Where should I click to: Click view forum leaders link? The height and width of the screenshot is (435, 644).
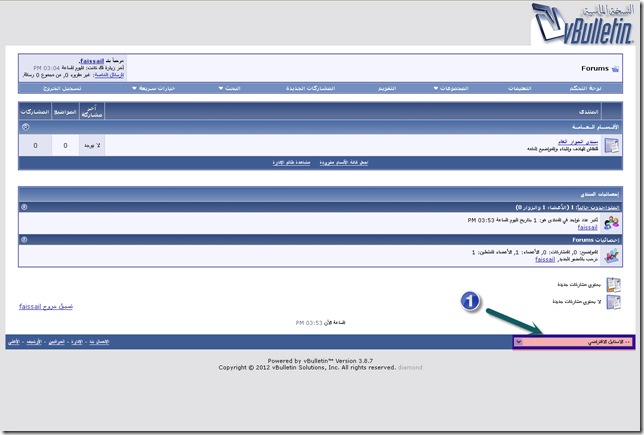291,163
